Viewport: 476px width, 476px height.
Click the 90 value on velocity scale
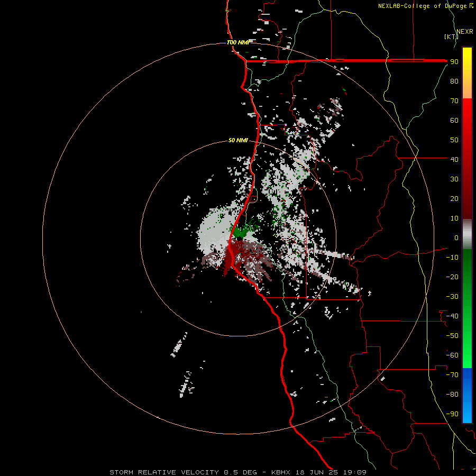[x=454, y=62]
